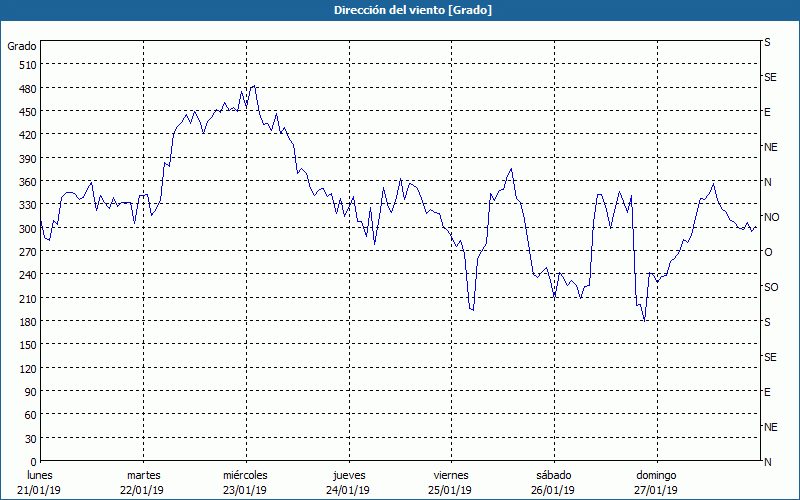Click the 'miércoles' day label
This screenshot has height=500, width=800.
pos(245,476)
